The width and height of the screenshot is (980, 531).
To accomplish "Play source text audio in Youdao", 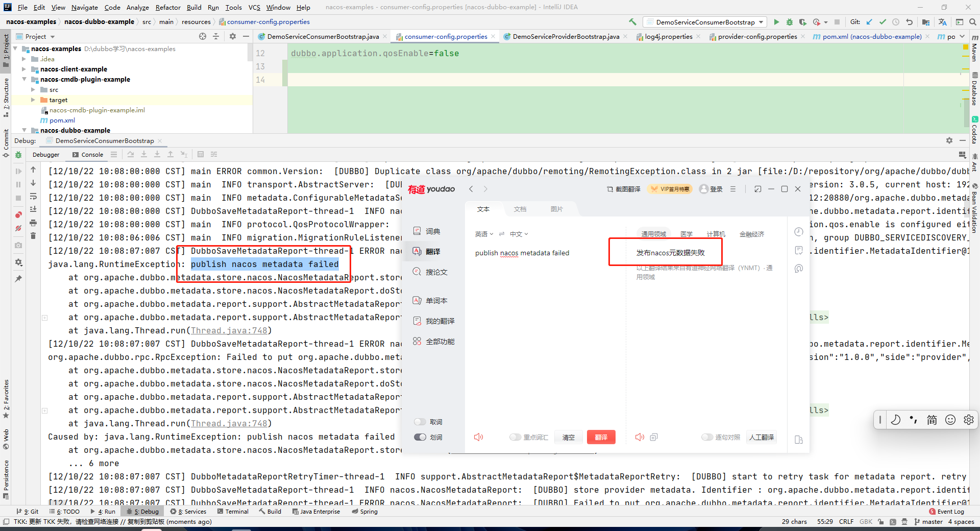I will pos(478,437).
